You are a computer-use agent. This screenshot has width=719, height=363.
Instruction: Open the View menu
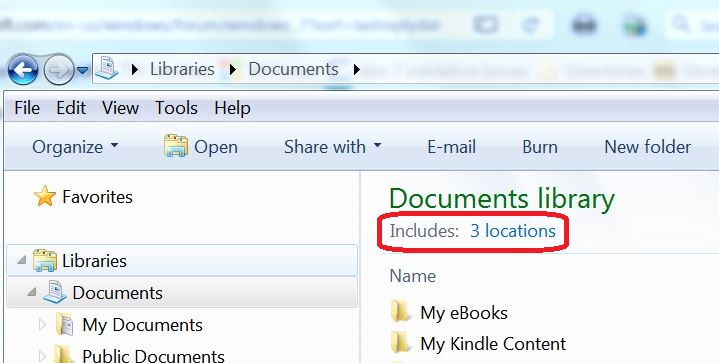coord(121,108)
